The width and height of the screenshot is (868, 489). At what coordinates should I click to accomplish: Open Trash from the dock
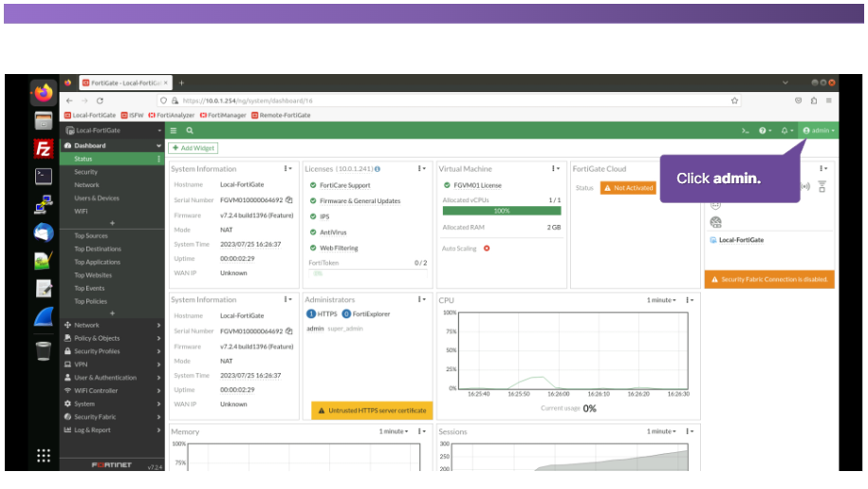pos(44,351)
